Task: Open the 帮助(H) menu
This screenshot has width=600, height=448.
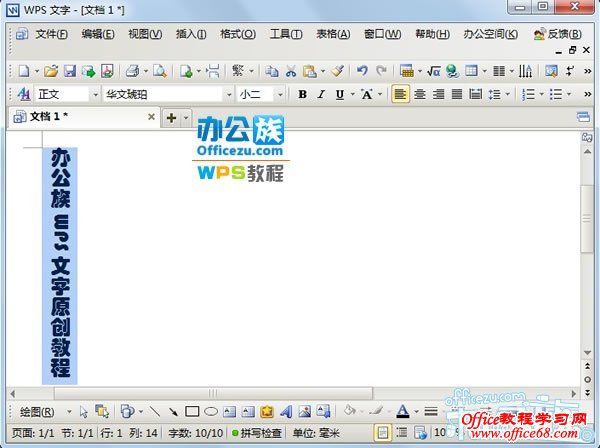Action: (432, 34)
